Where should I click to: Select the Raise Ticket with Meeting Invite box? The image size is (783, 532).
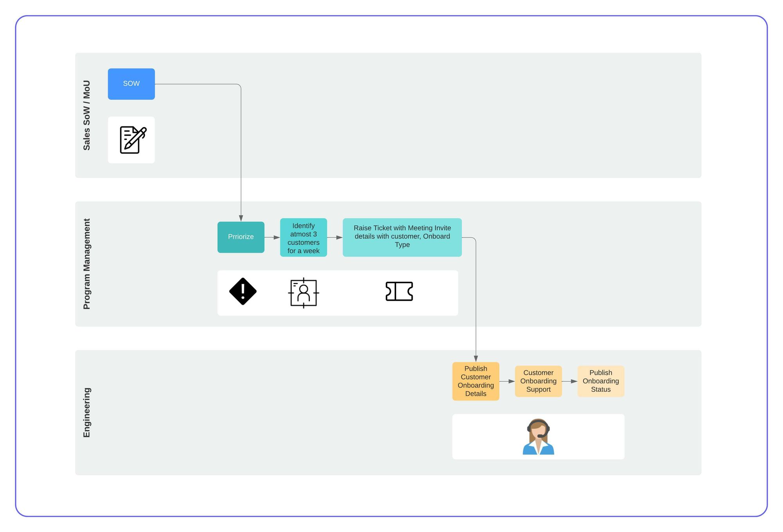click(402, 237)
